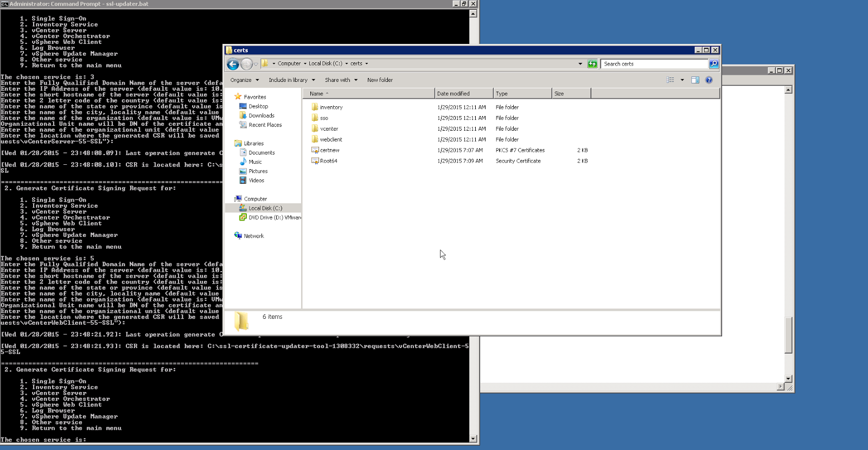868x450 pixels.
Task: Click the Forward navigation arrow in Explorer
Action: coord(246,64)
